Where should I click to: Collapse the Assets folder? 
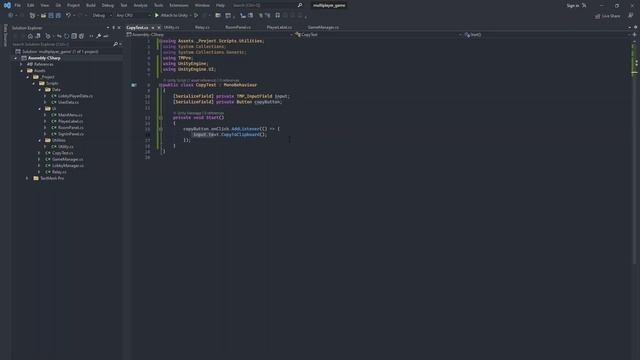click(22, 71)
